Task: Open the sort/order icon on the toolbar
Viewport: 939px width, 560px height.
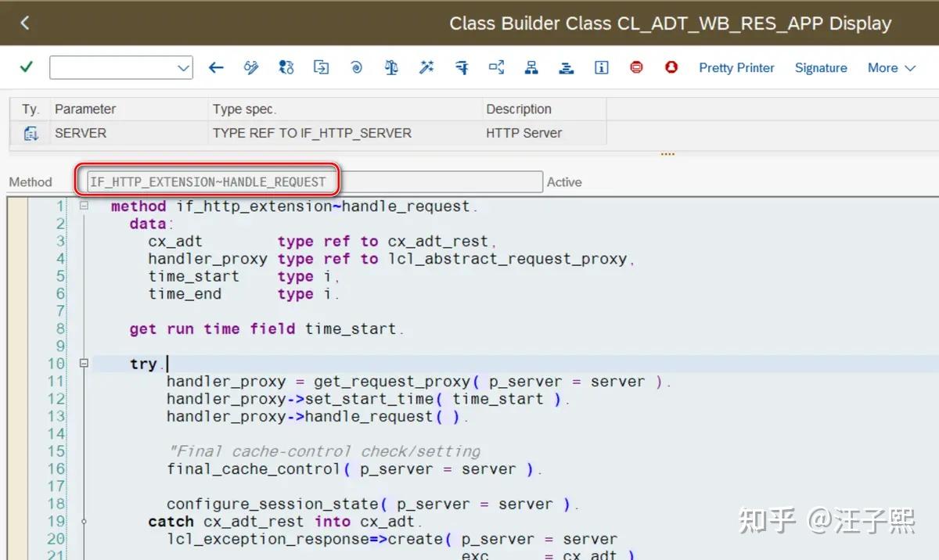Action: (566, 68)
